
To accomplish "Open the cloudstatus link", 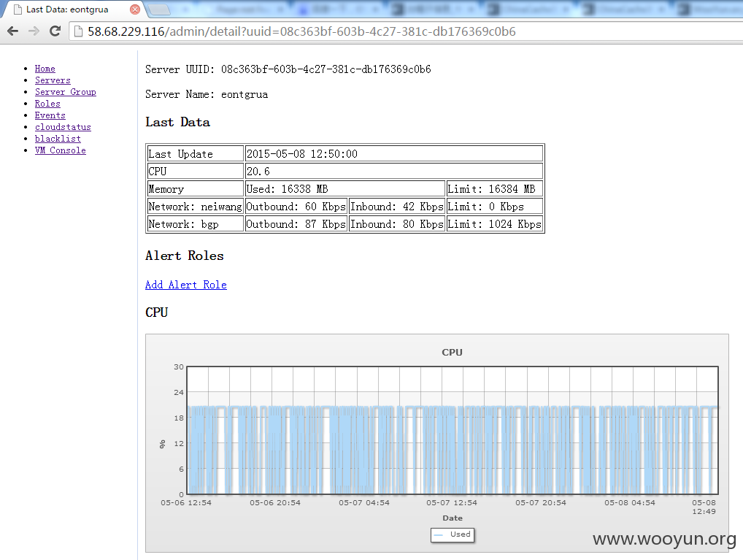I will point(63,127).
